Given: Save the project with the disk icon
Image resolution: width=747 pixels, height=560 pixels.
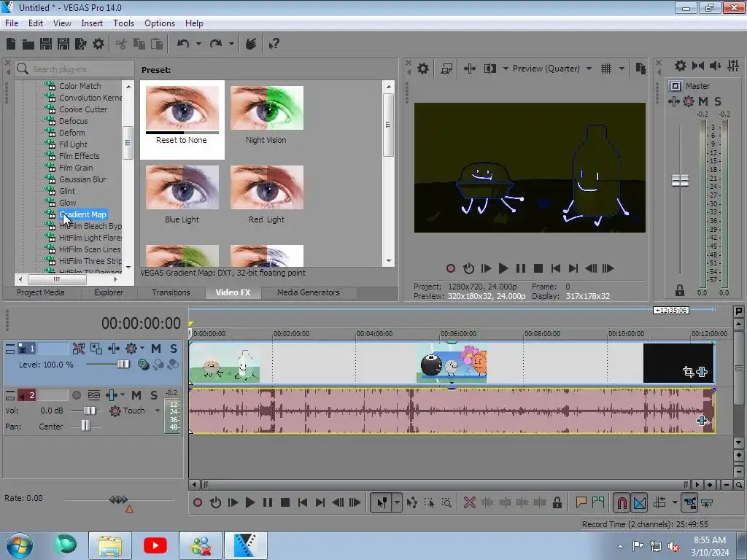Looking at the screenshot, I should [46, 44].
